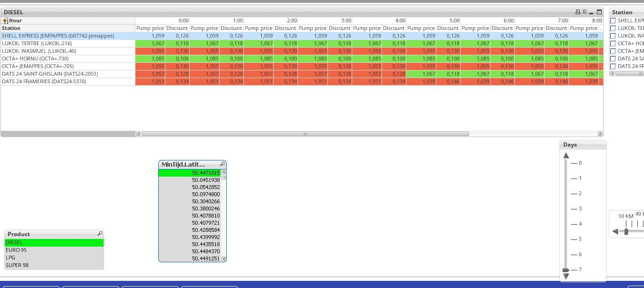The height and width of the screenshot is (288, 644).
Task: Click the 6:00 hour column header
Action: pos(488,20)
